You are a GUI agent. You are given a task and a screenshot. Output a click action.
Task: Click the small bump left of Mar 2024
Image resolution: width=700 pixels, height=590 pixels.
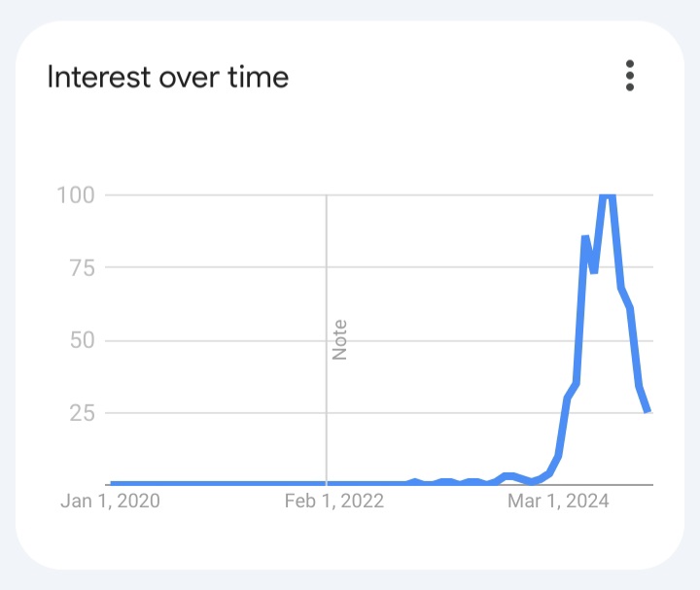tap(508, 475)
